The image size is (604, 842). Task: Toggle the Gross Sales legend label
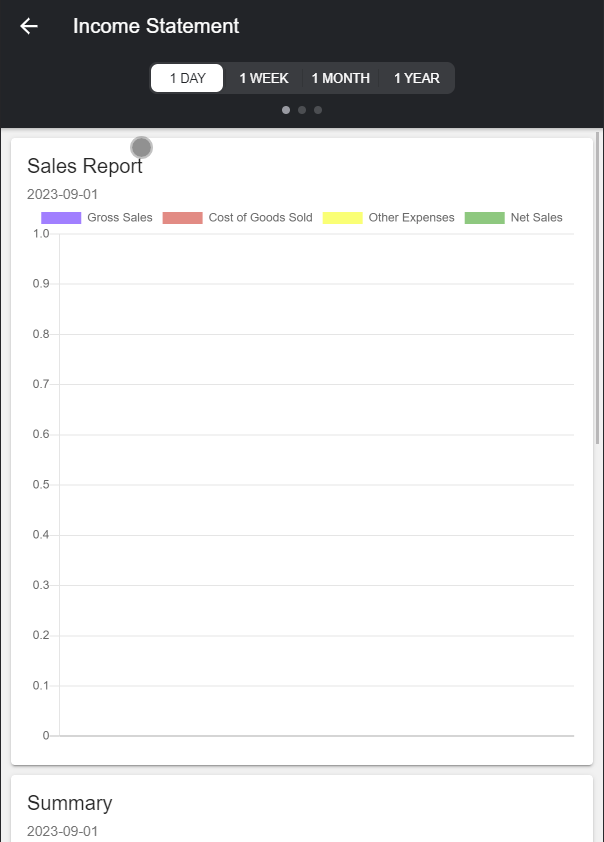pos(120,218)
